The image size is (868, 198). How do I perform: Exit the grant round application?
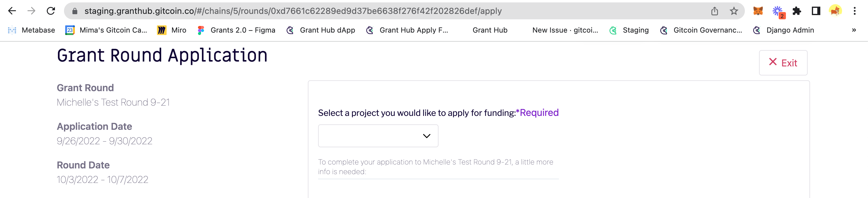coord(783,63)
